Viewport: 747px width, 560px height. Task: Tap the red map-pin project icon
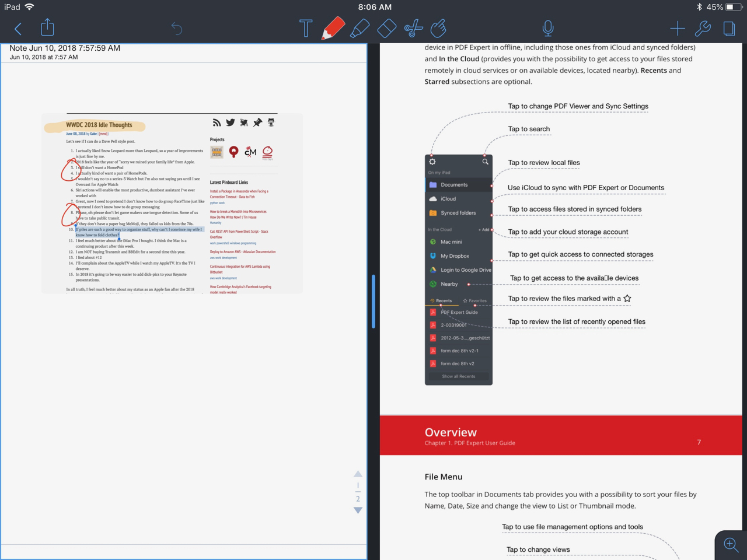(233, 152)
